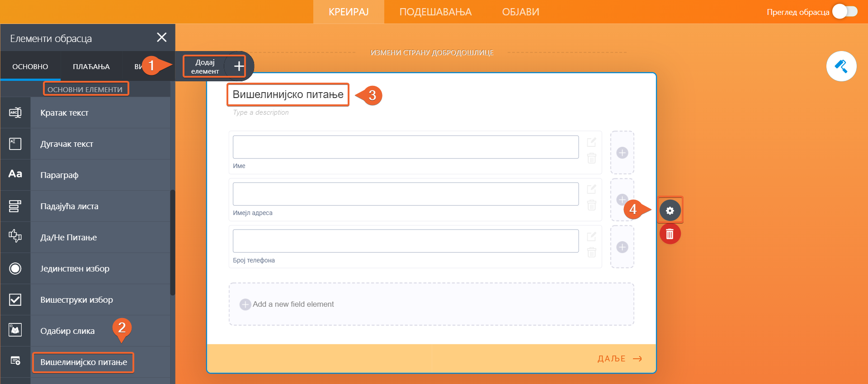The image size is (868, 384).
Task: Click the Дугачак текст element icon
Action: point(15,144)
